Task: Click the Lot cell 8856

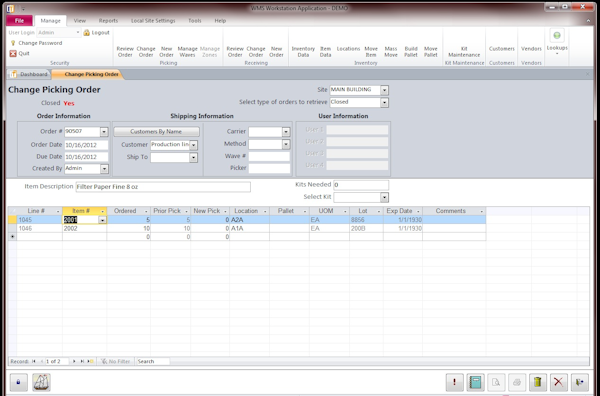Action: coord(366,220)
